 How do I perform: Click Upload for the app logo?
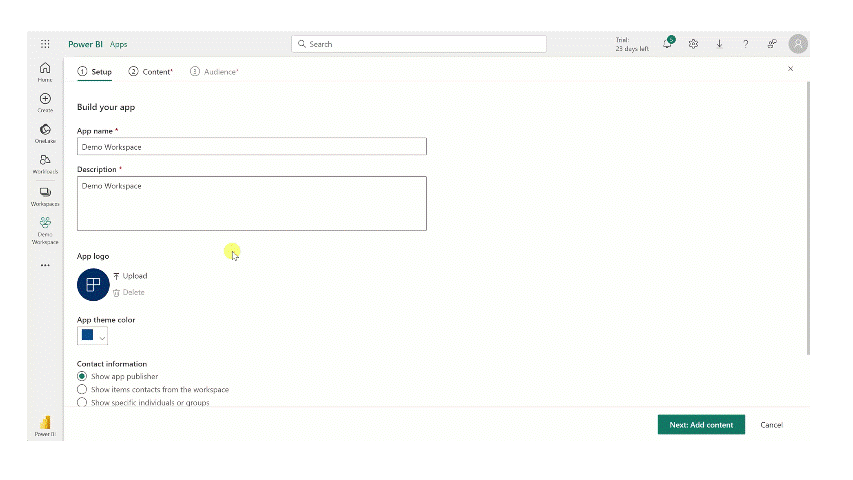pyautogui.click(x=130, y=276)
